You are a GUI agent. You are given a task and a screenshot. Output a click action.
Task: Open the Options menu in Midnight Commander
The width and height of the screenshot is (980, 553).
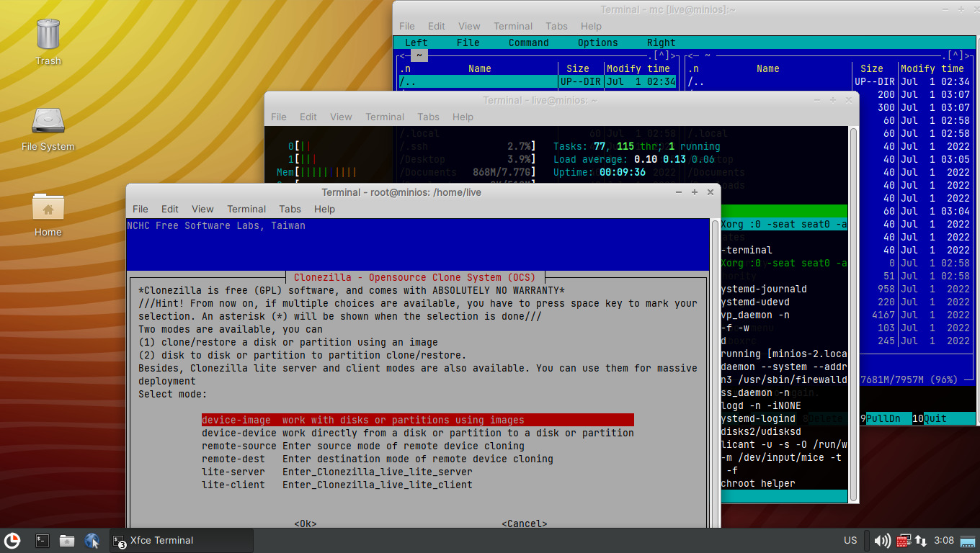tap(597, 42)
